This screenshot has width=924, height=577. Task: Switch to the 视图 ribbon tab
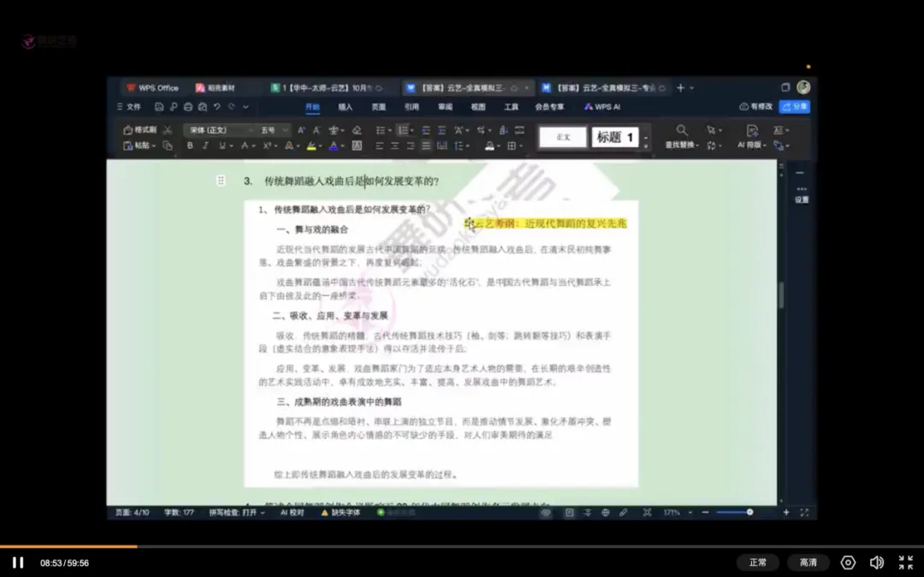point(478,107)
